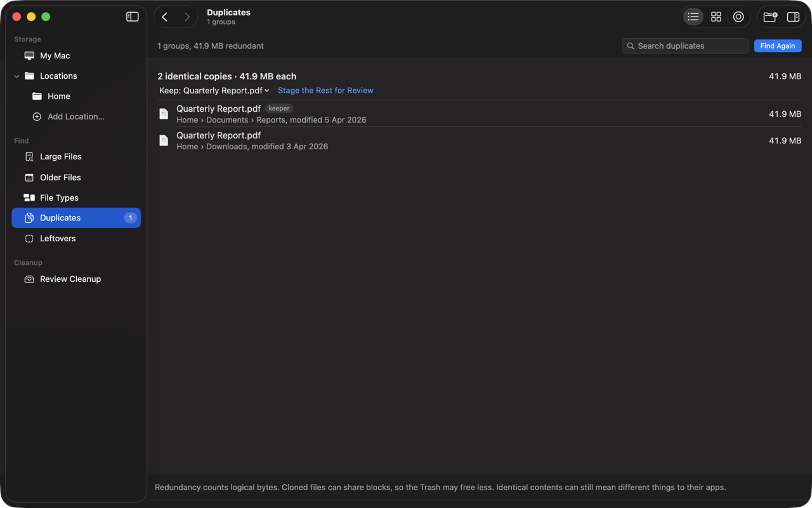Click the group header 2 identical copies
Image resolution: width=812 pixels, height=508 pixels.
pos(227,76)
